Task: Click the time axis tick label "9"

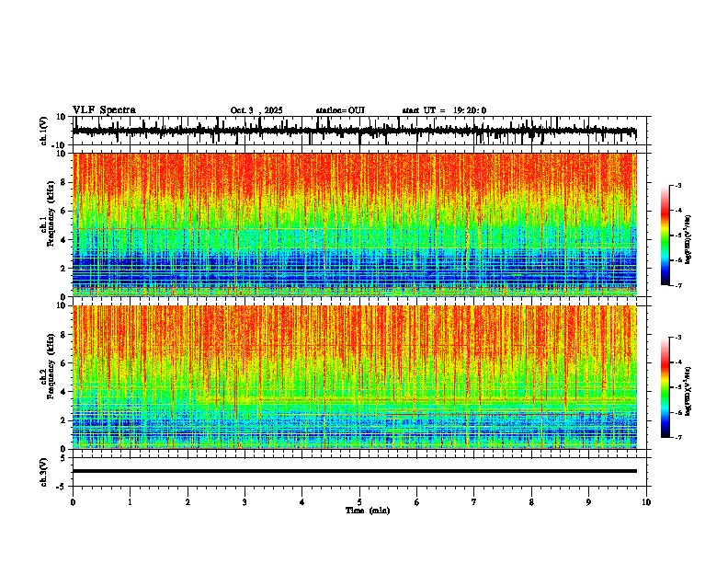Action: [588, 502]
